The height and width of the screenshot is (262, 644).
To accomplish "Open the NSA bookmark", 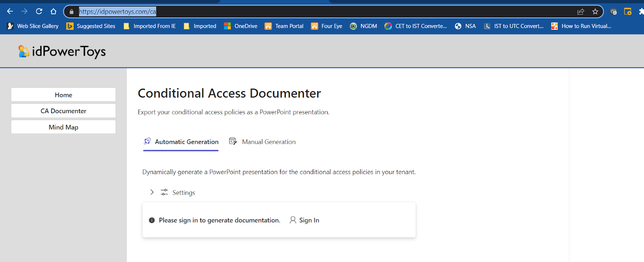I will click(x=465, y=26).
